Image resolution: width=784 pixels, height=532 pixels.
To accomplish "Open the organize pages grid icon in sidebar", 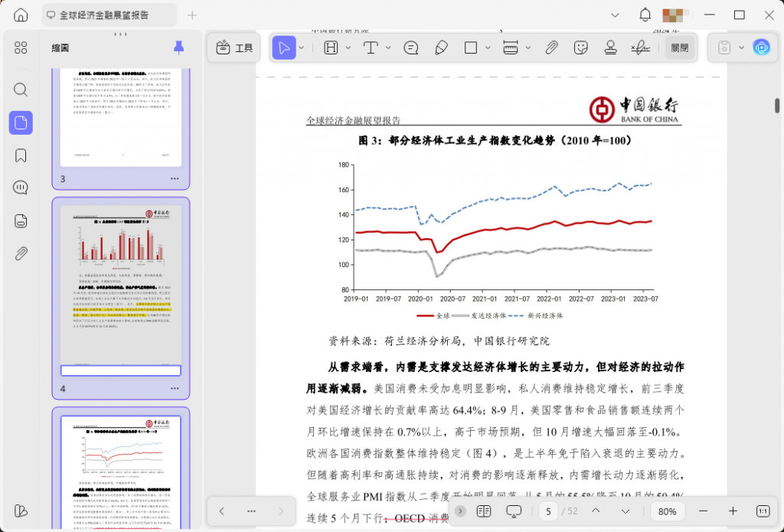I will (21, 48).
